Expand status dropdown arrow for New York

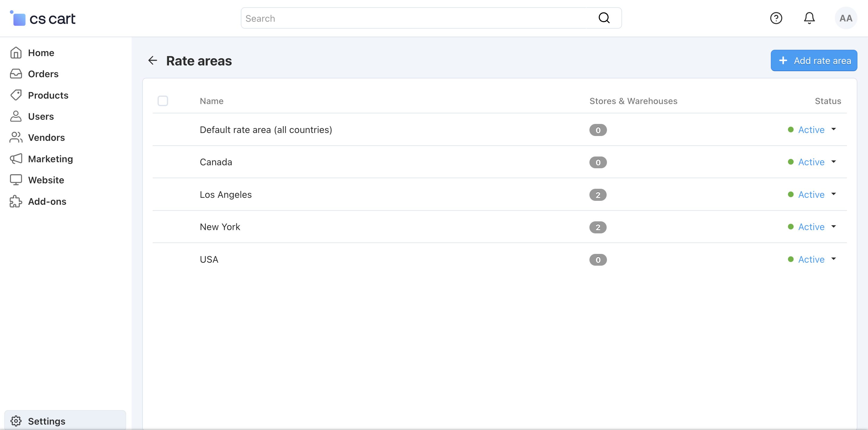[x=834, y=227]
